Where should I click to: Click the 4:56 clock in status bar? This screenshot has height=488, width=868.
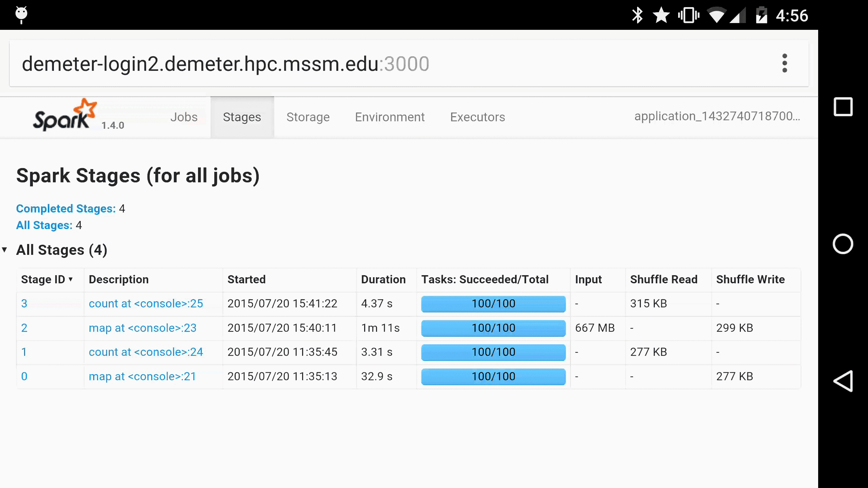click(792, 16)
